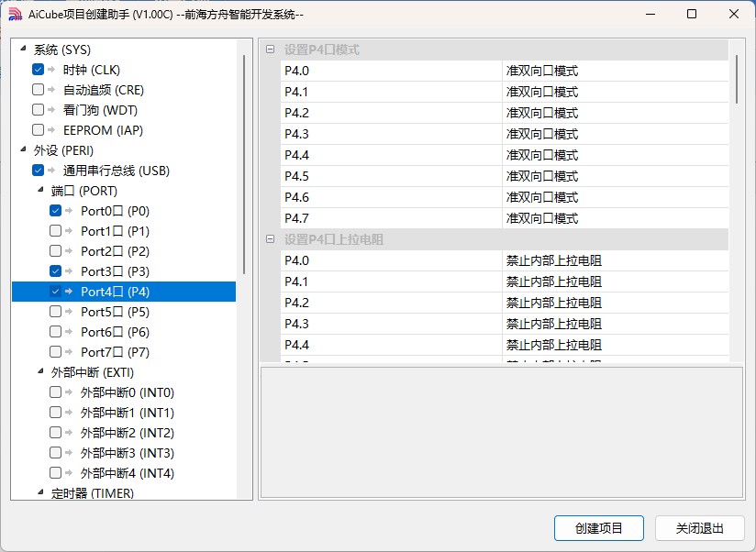
Task: Click the property grid vertical scrollbar thumb
Action: [x=736, y=79]
